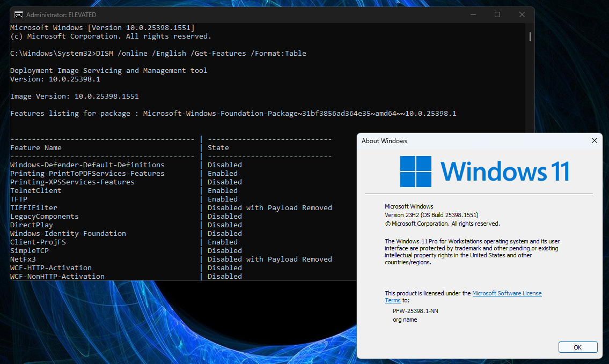
Task: Click the Enabled state of TelnetClient
Action: [x=223, y=190]
